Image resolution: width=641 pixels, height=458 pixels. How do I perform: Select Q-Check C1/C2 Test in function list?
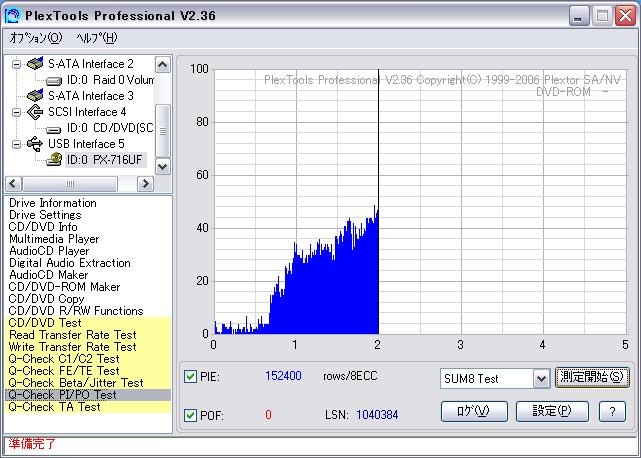[x=64, y=359]
